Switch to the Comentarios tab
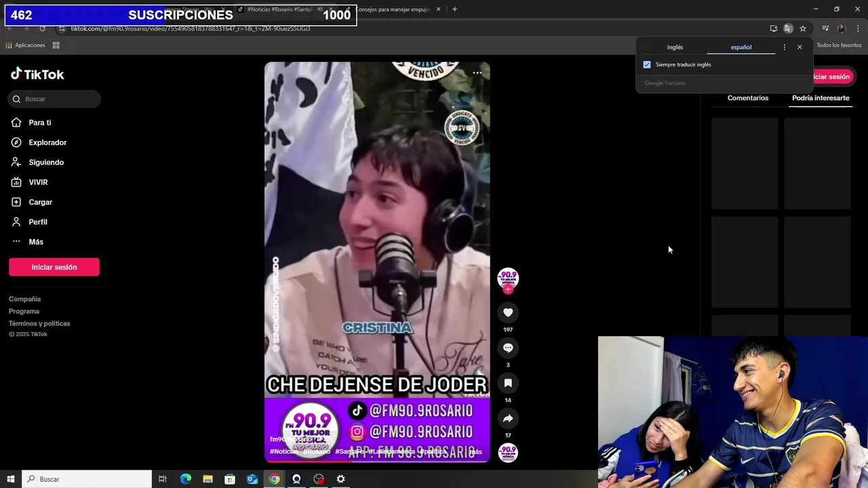This screenshot has width=868, height=488. 748,98
